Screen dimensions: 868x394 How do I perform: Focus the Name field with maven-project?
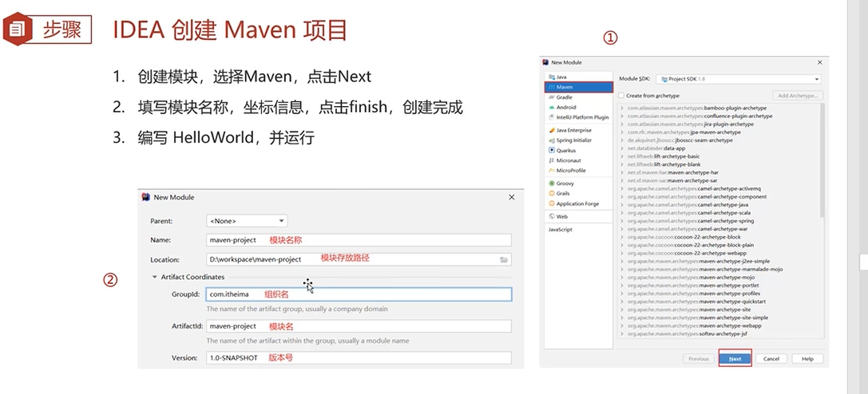point(359,240)
